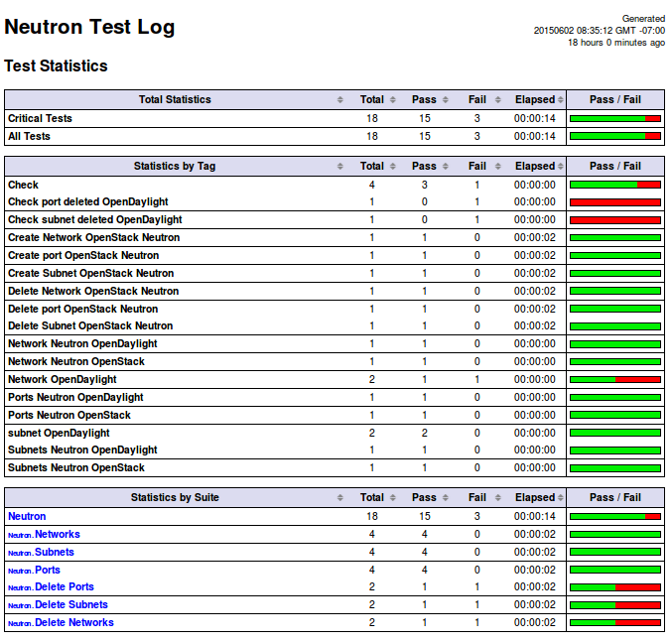Open the Neutron suite link
The height and width of the screenshot is (642, 672).
(x=27, y=516)
